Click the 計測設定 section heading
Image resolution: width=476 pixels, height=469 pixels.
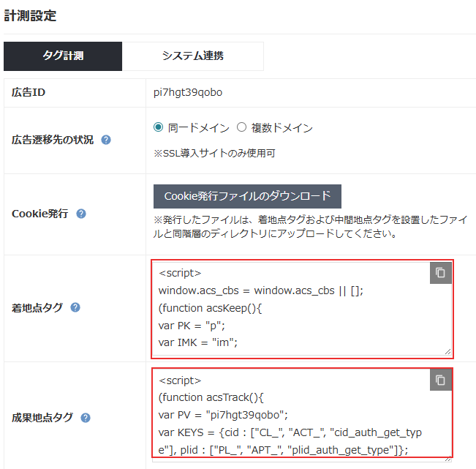point(31,15)
